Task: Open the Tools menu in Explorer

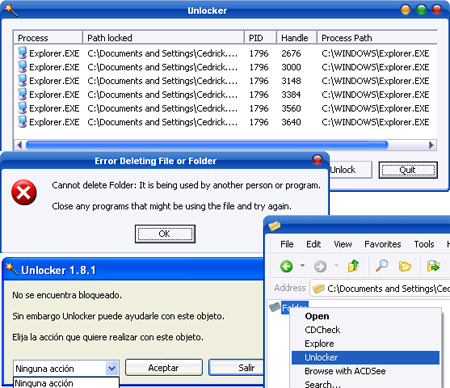Action: click(424, 244)
